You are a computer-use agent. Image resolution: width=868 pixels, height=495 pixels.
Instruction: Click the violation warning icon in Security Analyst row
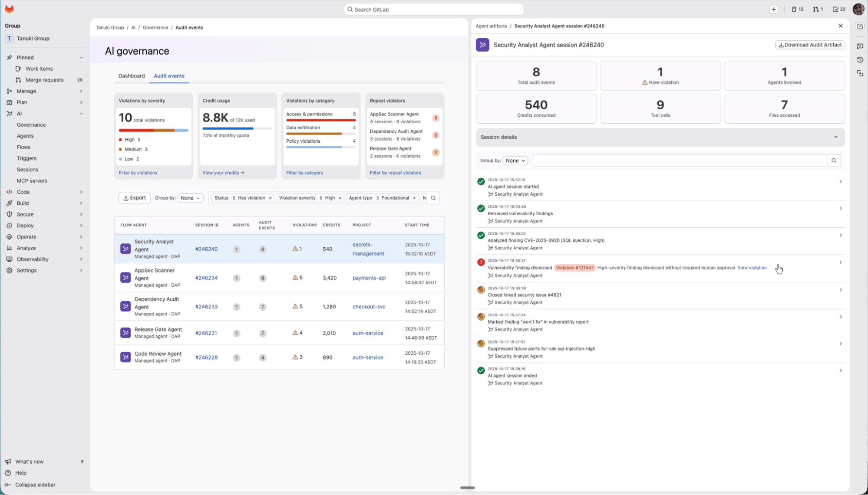click(295, 249)
